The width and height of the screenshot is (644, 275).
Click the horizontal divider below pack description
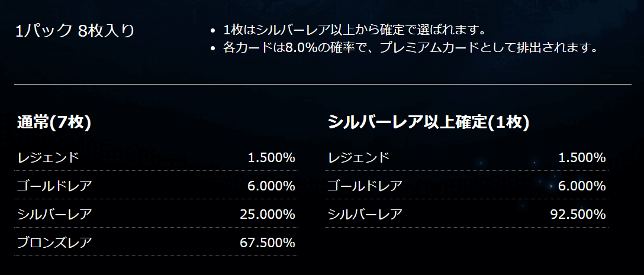coord(323,85)
